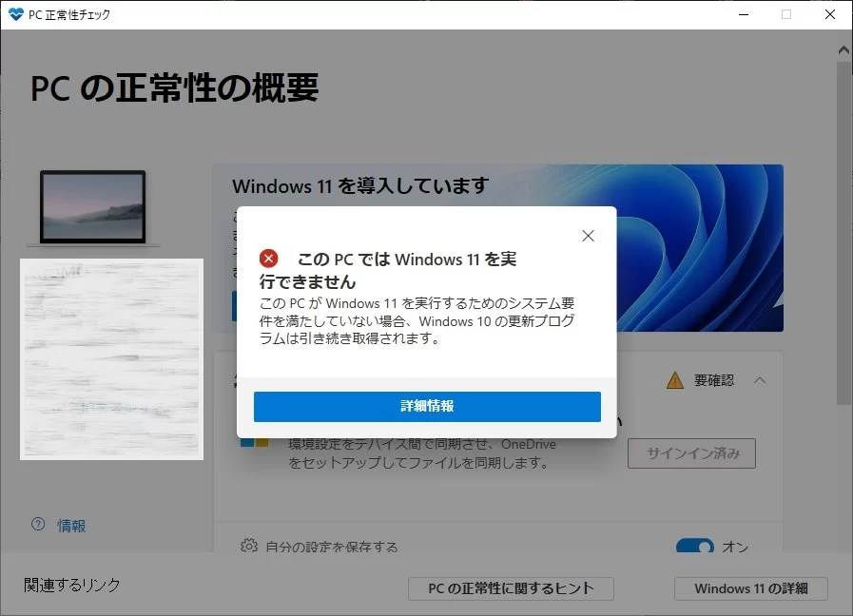
Task: Click the gear icon beside 自分の設定を保存する
Action: [x=249, y=546]
